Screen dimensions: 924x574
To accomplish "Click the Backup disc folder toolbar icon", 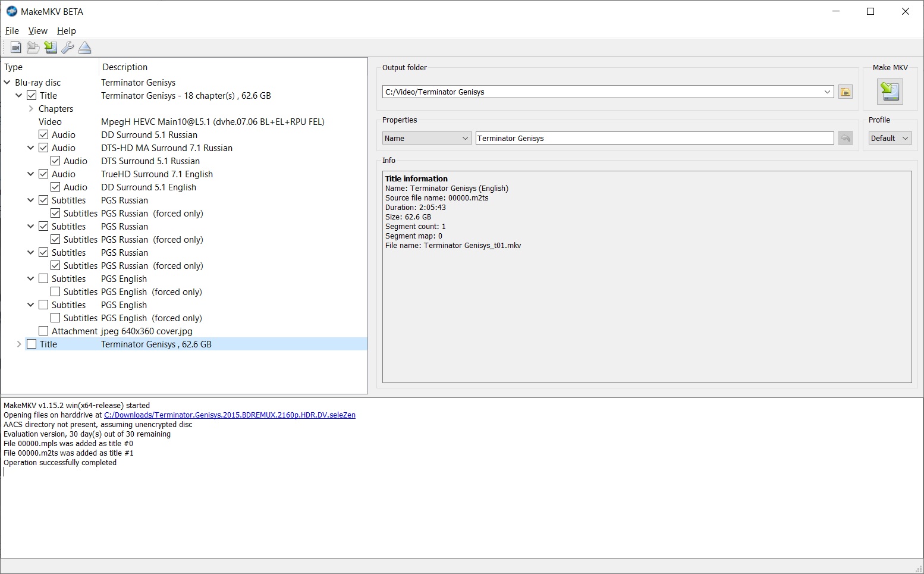I will [33, 48].
